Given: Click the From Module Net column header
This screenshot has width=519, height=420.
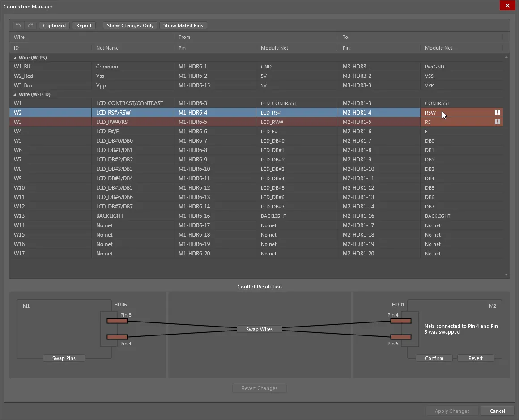Looking at the screenshot, I should [x=297, y=48].
